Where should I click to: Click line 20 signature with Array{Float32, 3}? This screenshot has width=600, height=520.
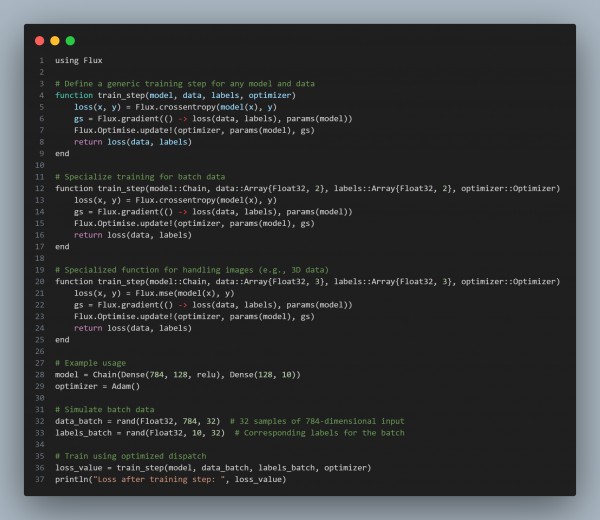(308, 282)
